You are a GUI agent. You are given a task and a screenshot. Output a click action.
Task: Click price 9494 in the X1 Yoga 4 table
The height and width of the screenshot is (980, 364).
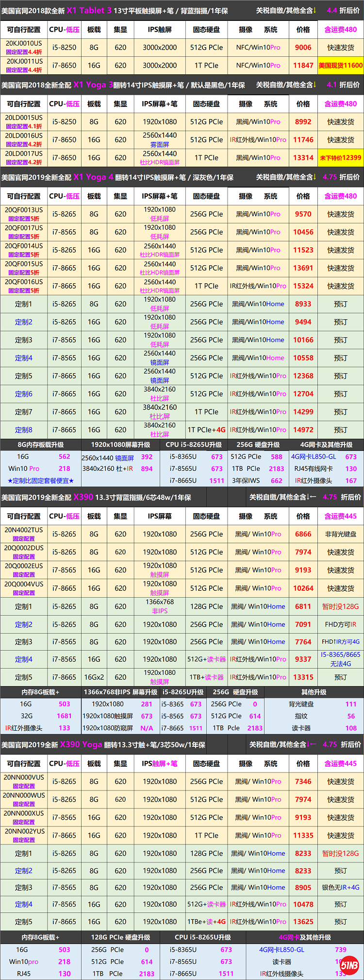tap(303, 322)
